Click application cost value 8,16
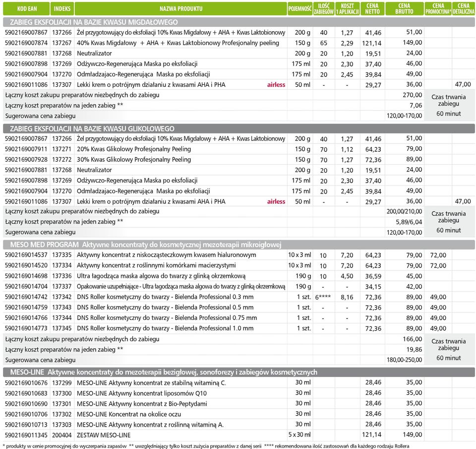Image resolution: width=476 pixels, height=449 pixels. 347,297
